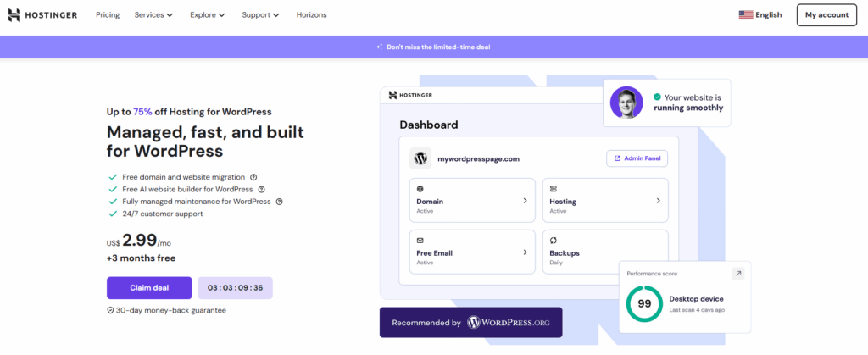Image resolution: width=868 pixels, height=355 pixels.
Task: Expand the Free Email card chevron
Action: pos(525,252)
